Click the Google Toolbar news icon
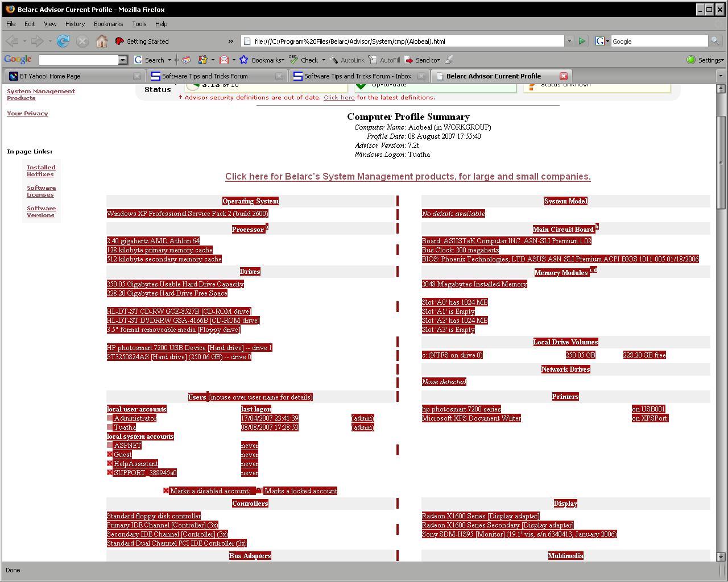Screen dimensions: 728x582 186,60
